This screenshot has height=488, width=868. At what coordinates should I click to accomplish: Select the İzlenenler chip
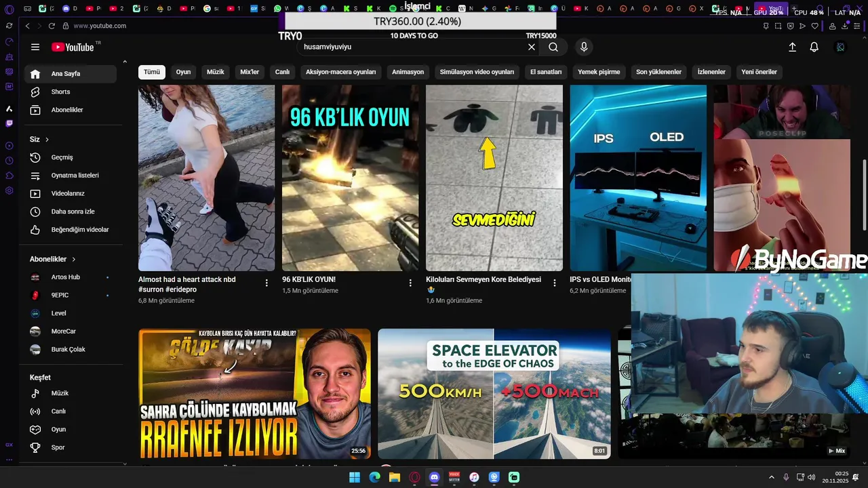tap(711, 72)
